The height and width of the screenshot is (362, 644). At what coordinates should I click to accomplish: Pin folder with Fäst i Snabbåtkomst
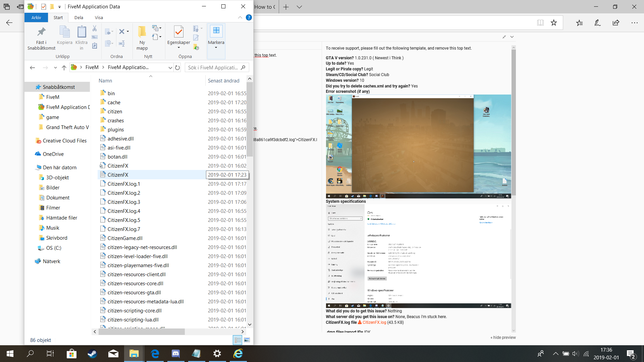coord(41,38)
